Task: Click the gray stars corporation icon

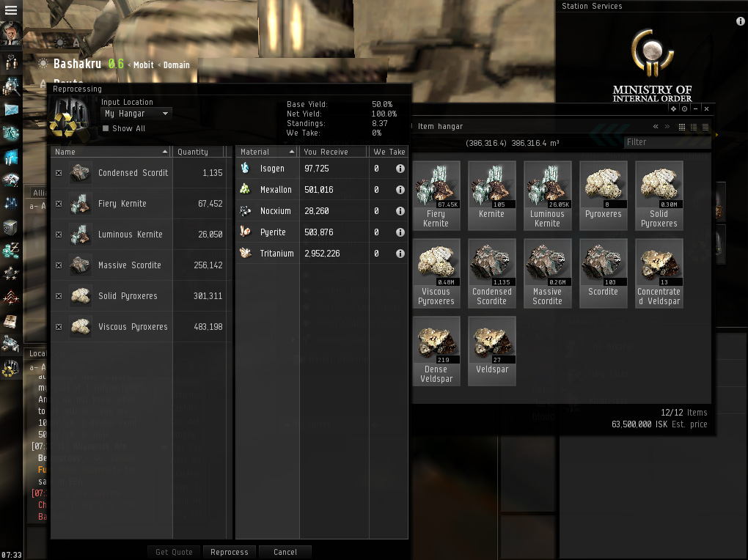Action: (x=10, y=274)
